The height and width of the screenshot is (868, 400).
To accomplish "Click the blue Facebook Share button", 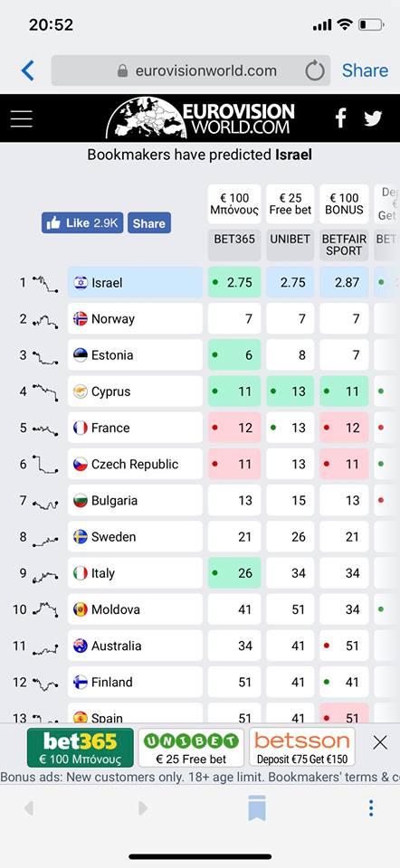I will pos(149,223).
